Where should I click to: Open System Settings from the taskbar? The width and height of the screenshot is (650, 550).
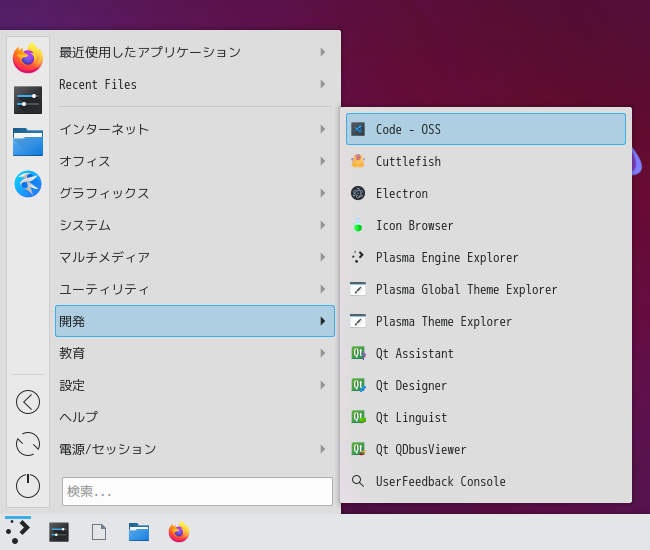[59, 532]
